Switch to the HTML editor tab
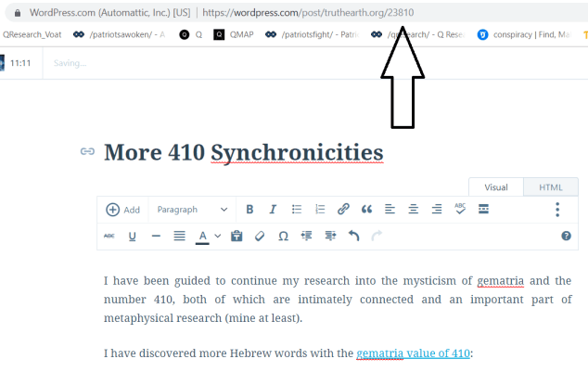The width and height of the screenshot is (588, 372). (551, 187)
